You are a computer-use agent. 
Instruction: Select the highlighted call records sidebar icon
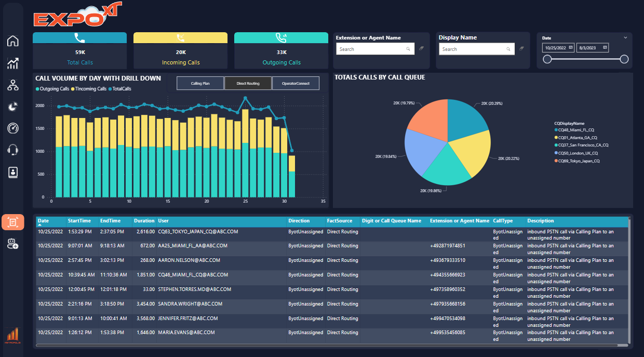coord(13,222)
